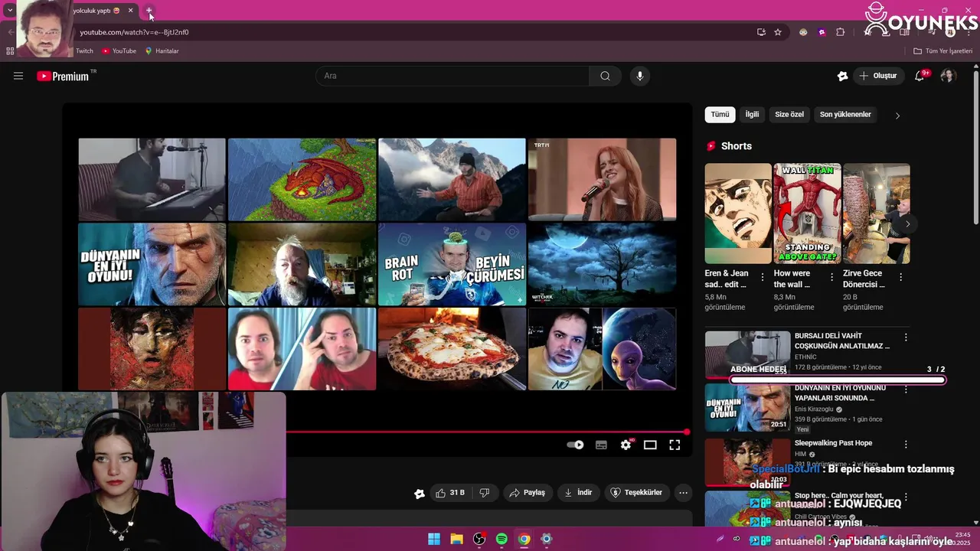Switch the player to theater mode
The height and width of the screenshot is (551, 980).
click(x=650, y=445)
